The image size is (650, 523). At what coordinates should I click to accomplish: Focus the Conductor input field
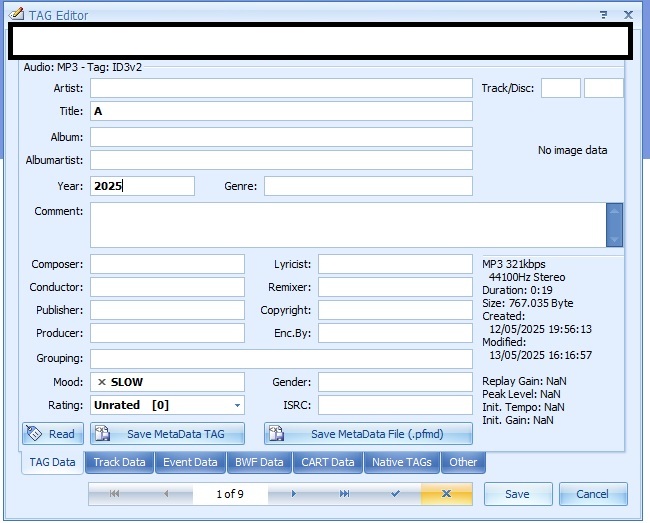167,287
